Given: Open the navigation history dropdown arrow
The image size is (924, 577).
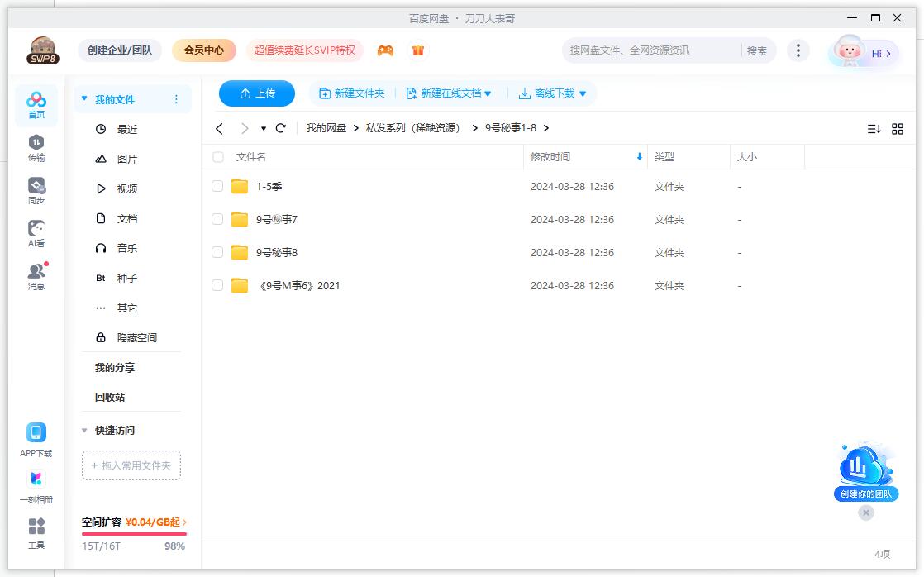Looking at the screenshot, I should tap(264, 128).
